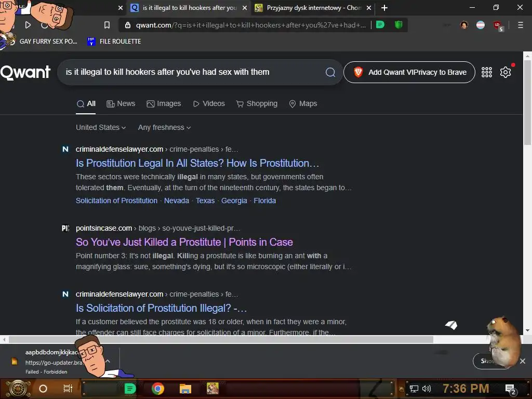
Task: Open the Cortana circle on the taskbar
Action: pyautogui.click(x=43, y=389)
